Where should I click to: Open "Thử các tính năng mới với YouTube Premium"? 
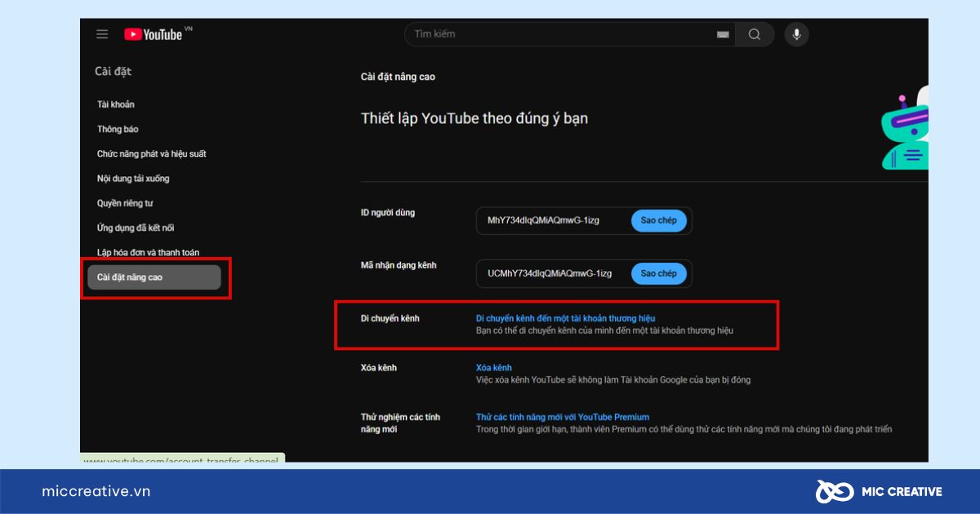click(563, 417)
